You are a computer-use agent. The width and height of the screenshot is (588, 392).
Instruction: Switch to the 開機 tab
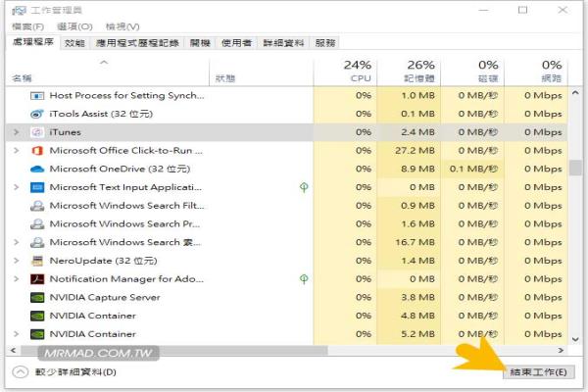point(200,43)
